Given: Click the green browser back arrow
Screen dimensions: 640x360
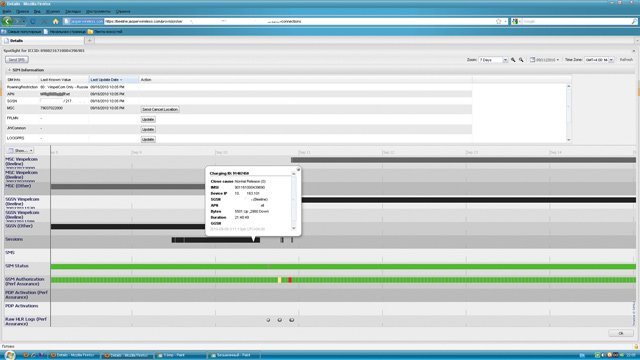Looking at the screenshot, I should (x=7, y=21).
